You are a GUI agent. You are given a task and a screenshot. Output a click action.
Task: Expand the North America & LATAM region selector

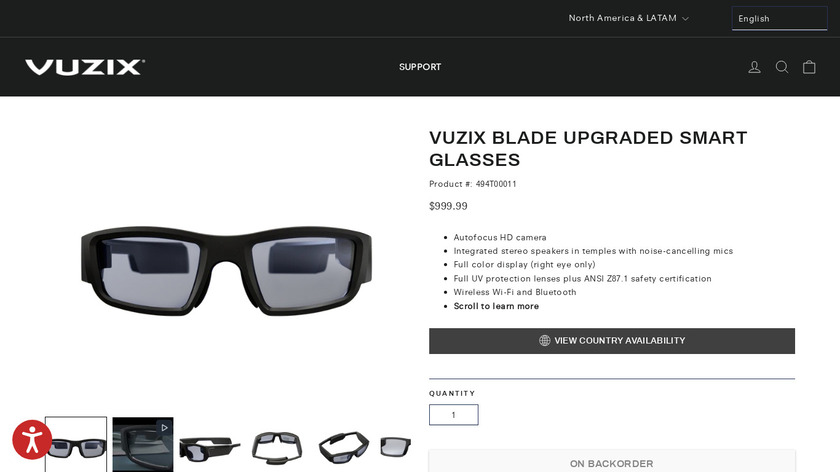628,18
